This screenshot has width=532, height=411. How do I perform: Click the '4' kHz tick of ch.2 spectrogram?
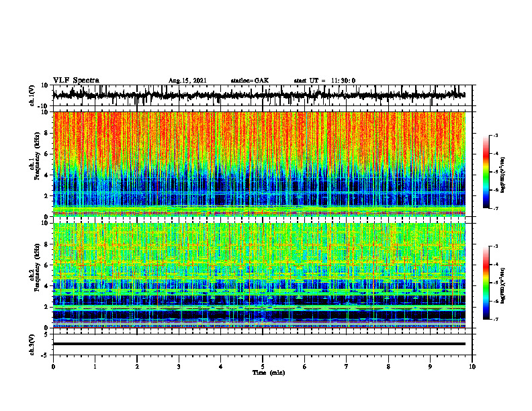click(46, 286)
